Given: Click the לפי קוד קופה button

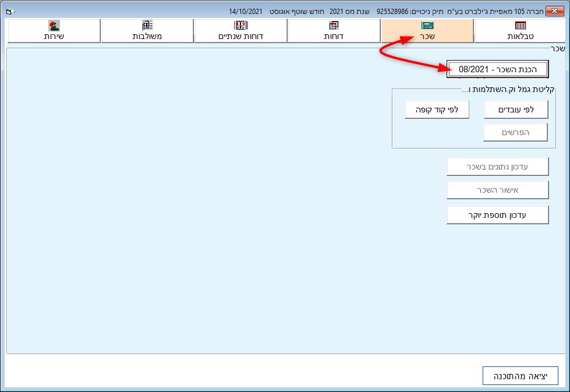Looking at the screenshot, I should [x=437, y=110].
